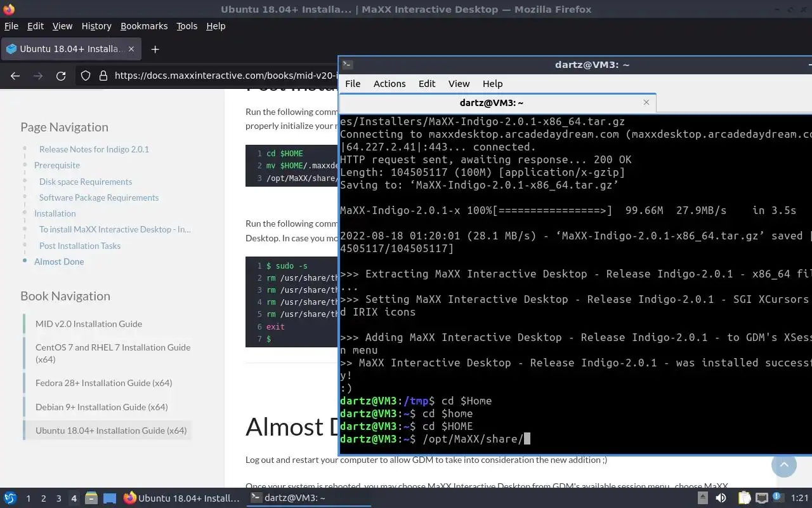Open the terminal File menu
The image size is (812, 508).
coord(353,84)
